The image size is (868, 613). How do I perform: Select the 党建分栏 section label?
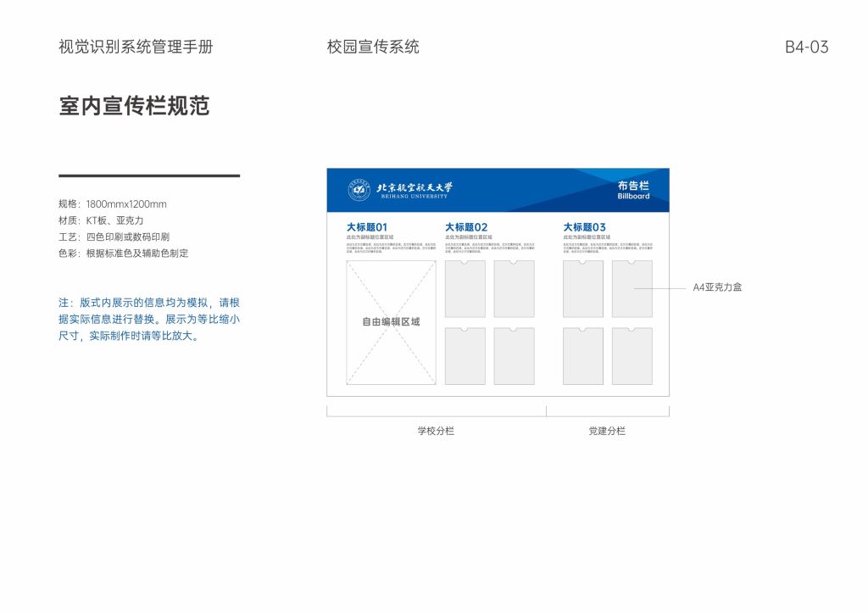click(x=607, y=431)
